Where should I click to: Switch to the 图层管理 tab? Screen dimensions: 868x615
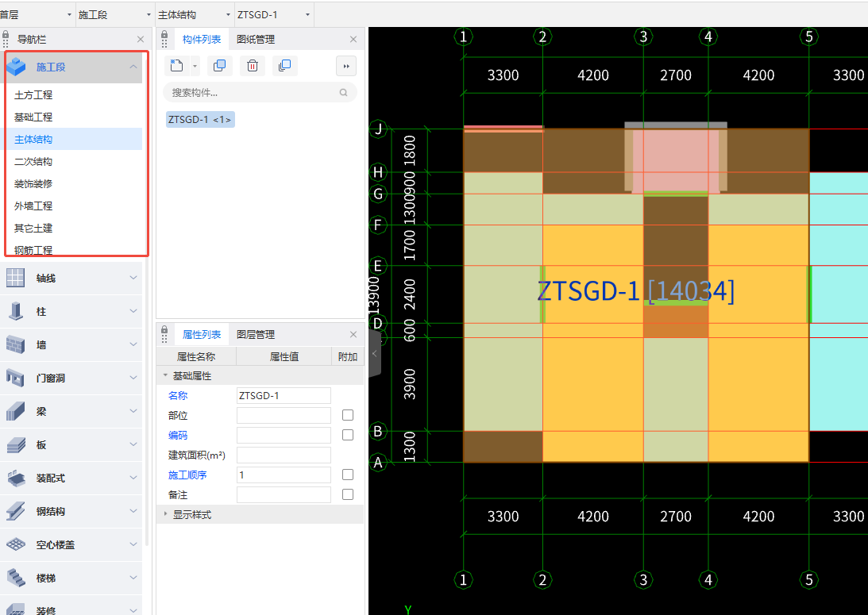[256, 335]
